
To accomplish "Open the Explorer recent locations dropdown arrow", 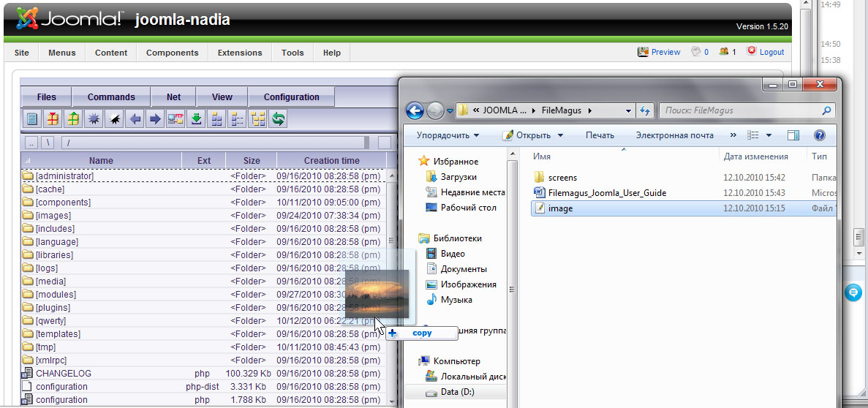I will point(450,110).
